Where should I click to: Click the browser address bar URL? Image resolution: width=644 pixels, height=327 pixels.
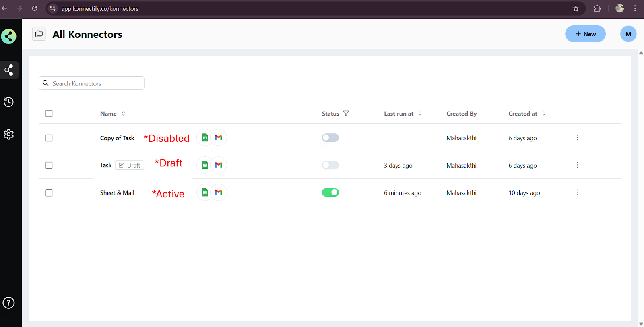(100, 8)
